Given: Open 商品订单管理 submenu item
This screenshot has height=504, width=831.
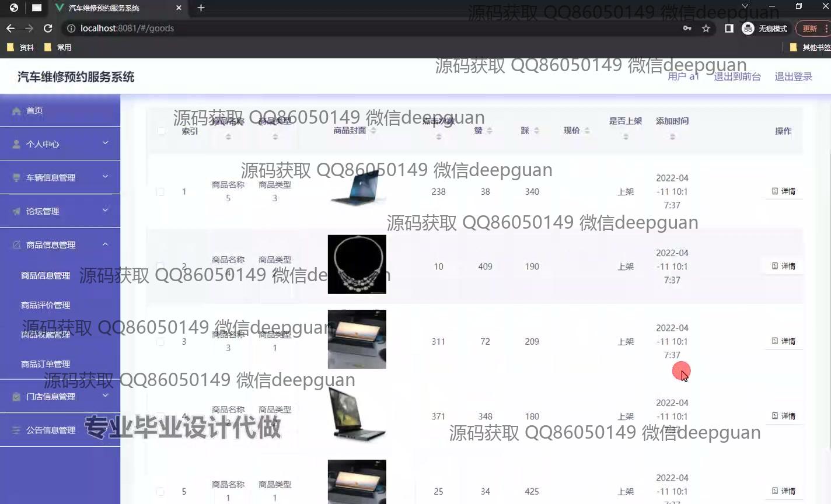Looking at the screenshot, I should [46, 364].
